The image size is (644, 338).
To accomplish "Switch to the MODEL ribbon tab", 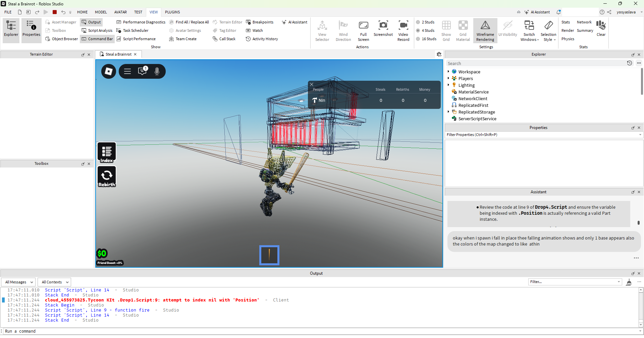I will tap(101, 12).
